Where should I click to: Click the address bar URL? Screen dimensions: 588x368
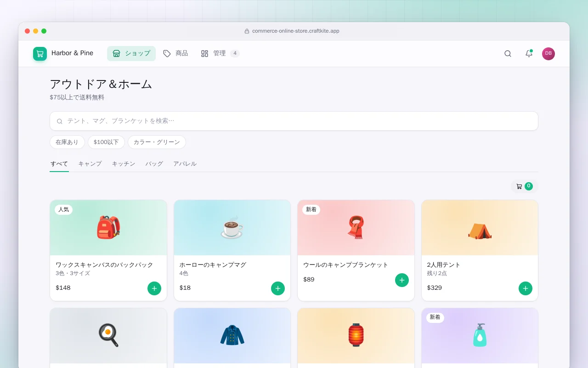pyautogui.click(x=296, y=31)
